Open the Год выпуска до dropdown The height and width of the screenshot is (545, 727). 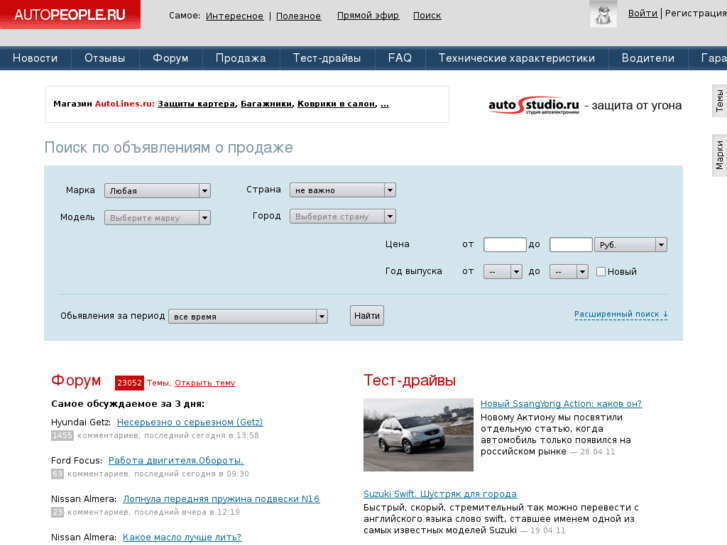pyautogui.click(x=569, y=271)
